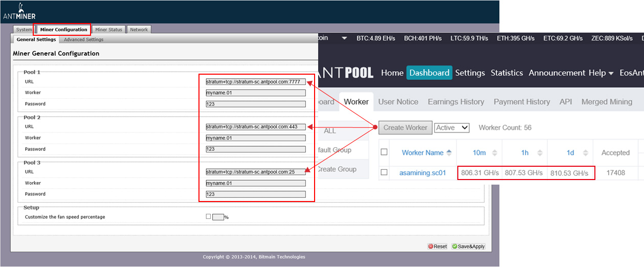Click Save&Apply to store pool settings

click(469, 246)
